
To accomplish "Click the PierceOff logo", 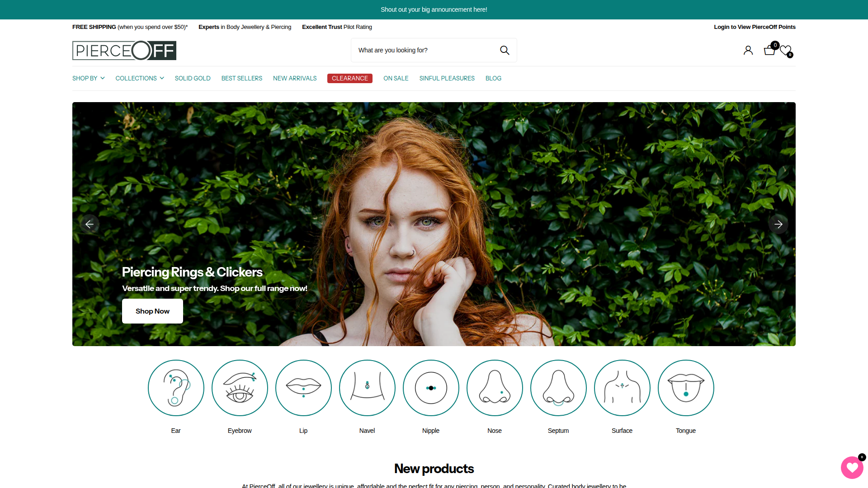I will pos(124,50).
